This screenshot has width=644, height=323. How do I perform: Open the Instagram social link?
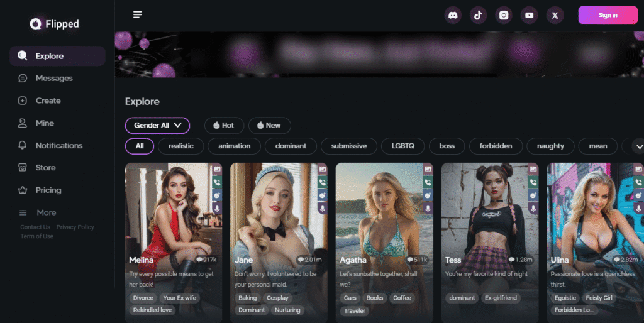[504, 15]
